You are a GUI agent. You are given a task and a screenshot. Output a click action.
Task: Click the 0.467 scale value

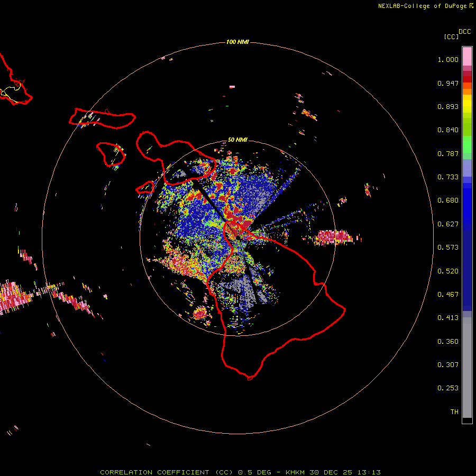(448, 295)
